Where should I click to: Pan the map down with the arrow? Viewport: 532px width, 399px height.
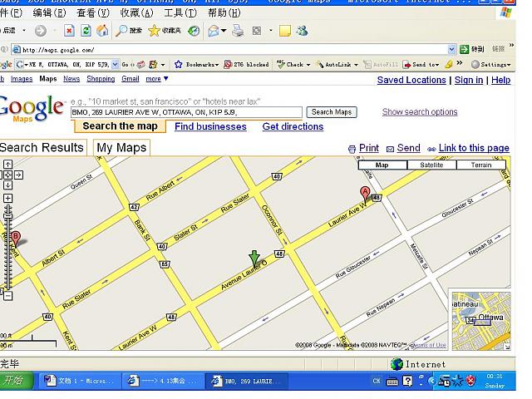[x=8, y=185]
